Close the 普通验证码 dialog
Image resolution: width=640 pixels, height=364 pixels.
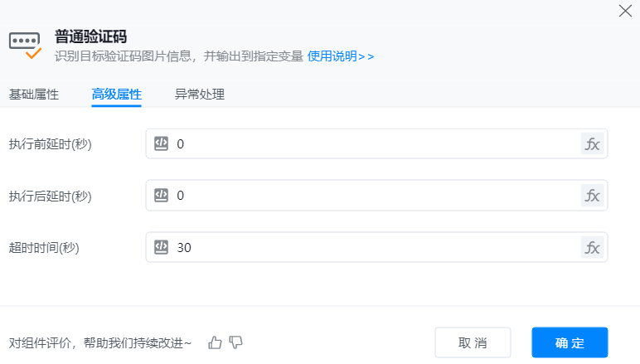tap(626, 11)
